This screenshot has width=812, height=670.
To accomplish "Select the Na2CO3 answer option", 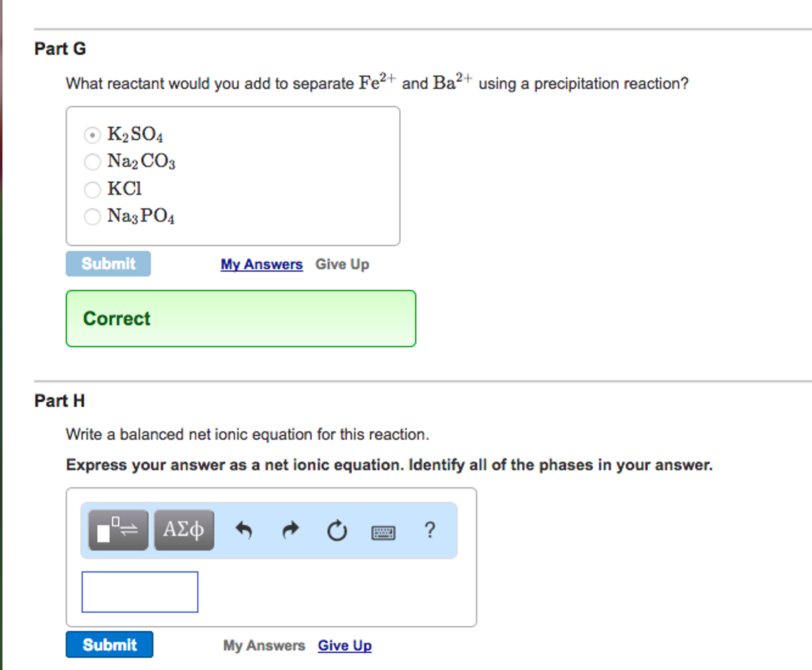I will pos(92,162).
